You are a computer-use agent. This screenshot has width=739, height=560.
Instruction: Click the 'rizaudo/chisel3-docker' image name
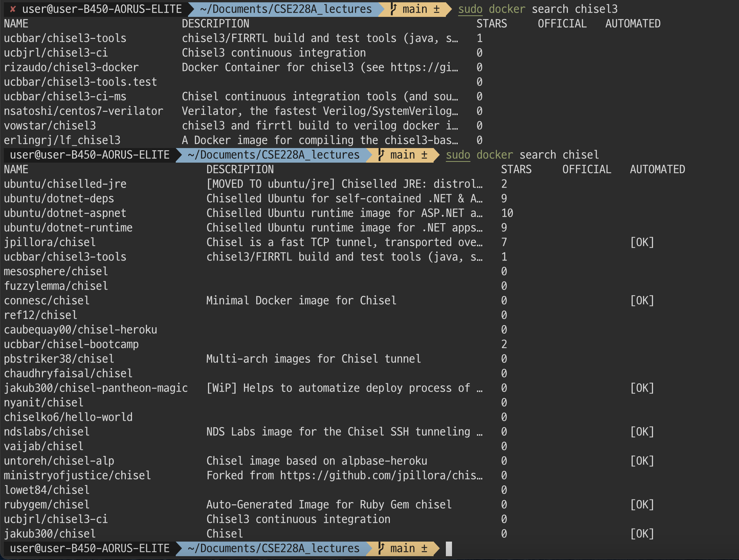[x=71, y=68]
